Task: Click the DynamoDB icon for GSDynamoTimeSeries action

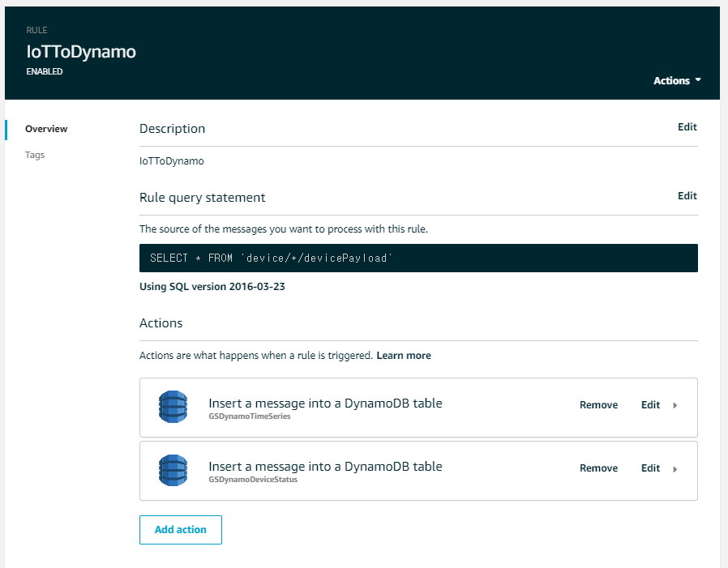Action: pyautogui.click(x=173, y=407)
